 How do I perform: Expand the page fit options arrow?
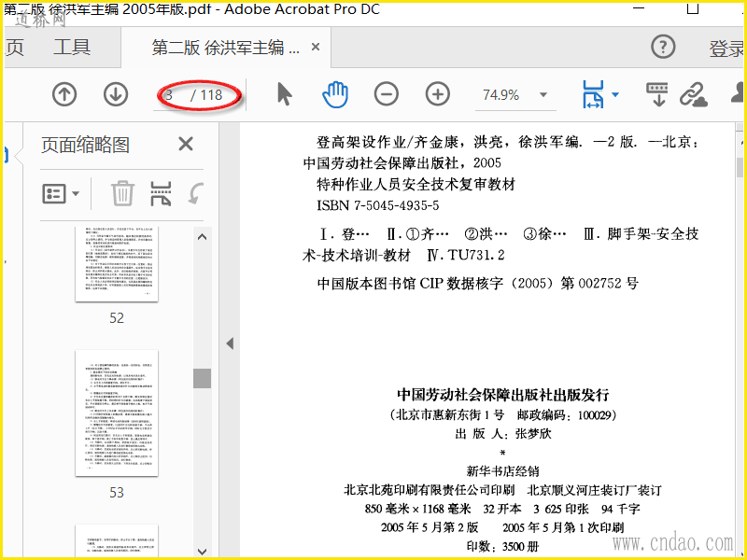pos(615,94)
